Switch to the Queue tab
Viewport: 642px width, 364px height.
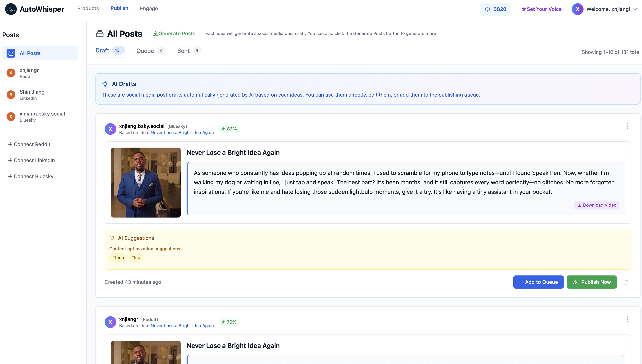tap(145, 51)
